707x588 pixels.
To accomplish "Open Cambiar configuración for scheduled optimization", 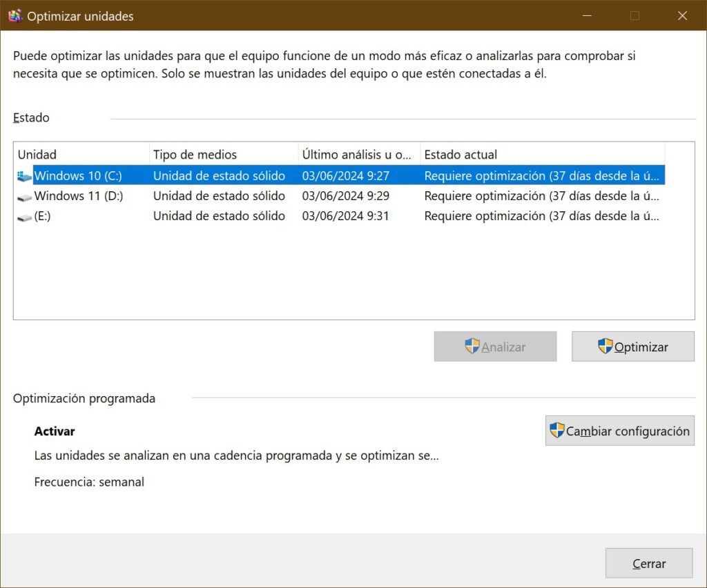I will coord(619,431).
